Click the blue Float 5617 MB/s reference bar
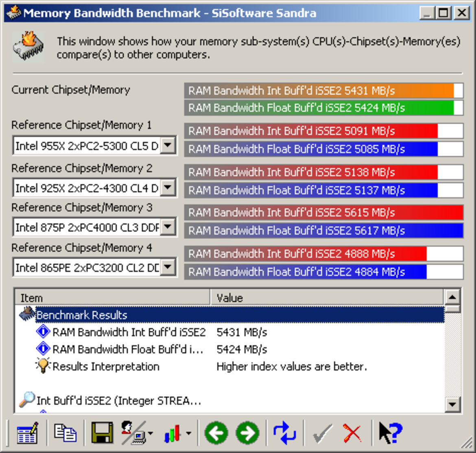 click(323, 230)
